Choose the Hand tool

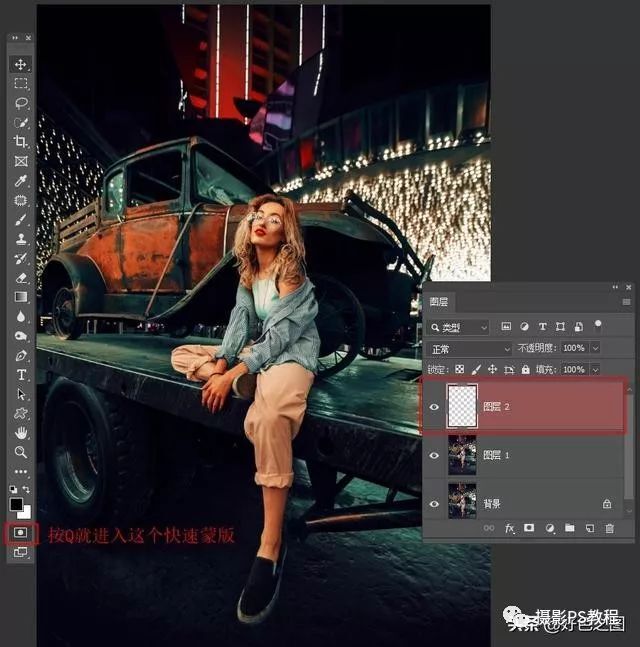tap(21, 433)
